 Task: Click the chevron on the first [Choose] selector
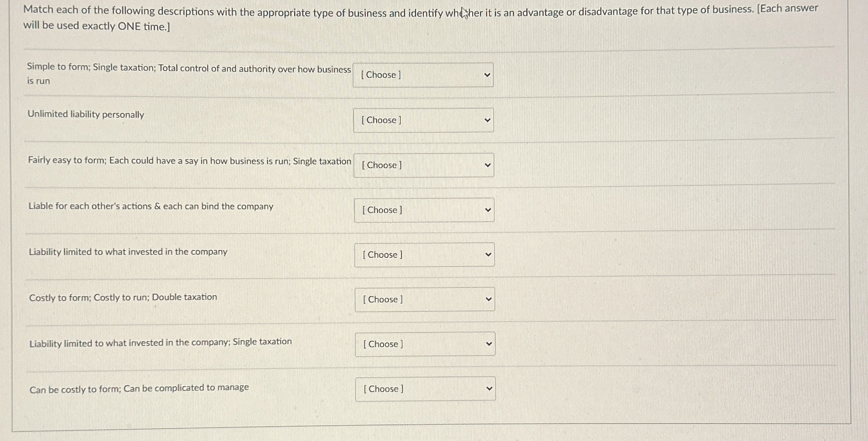pyautogui.click(x=488, y=75)
